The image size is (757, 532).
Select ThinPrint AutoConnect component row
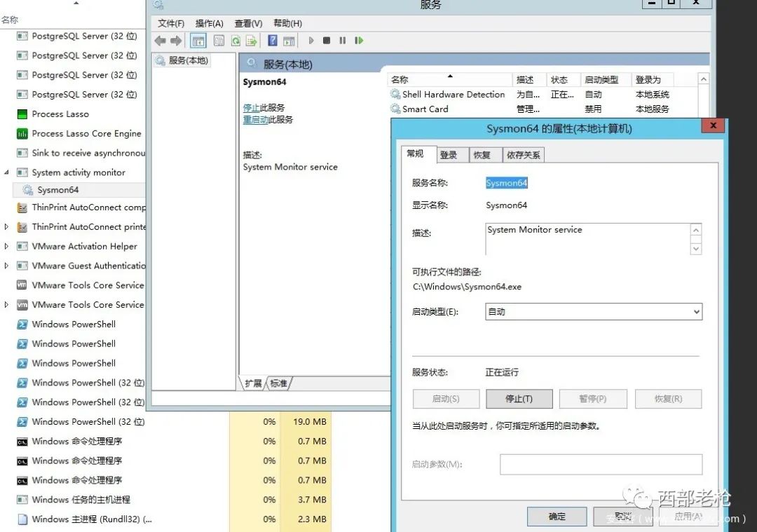click(x=80, y=207)
